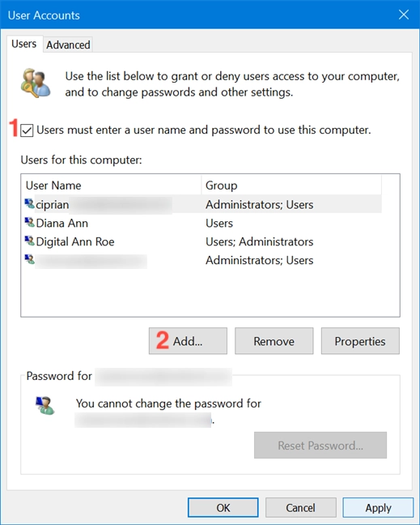Select the Diana Ann user row
Screen dimensions: 420x525
pyautogui.click(x=203, y=223)
